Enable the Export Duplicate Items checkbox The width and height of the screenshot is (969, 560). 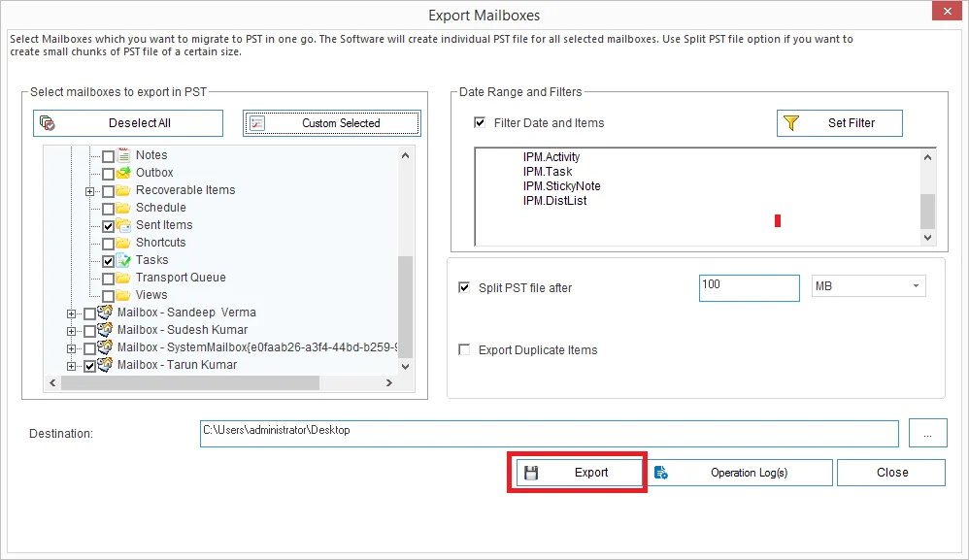coord(464,350)
